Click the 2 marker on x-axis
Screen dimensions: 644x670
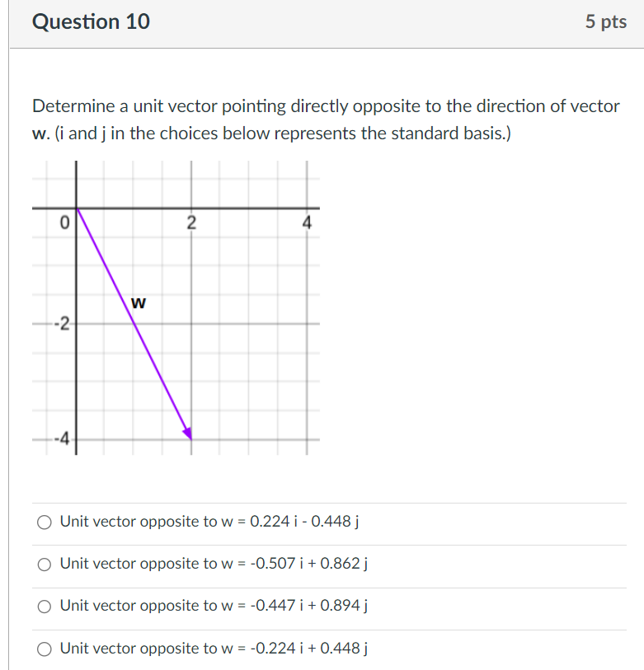[190, 221]
